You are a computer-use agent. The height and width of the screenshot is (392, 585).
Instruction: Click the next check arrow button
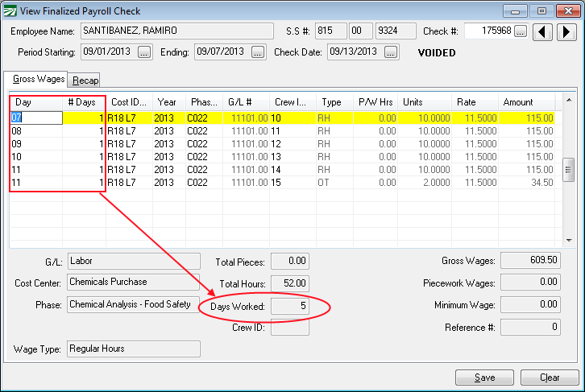pyautogui.click(x=566, y=31)
